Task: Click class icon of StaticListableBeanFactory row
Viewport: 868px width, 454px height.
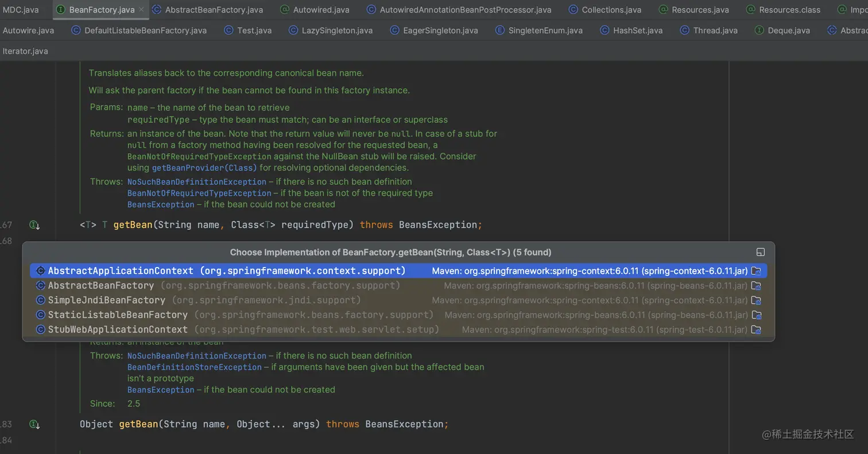Action: pos(40,315)
